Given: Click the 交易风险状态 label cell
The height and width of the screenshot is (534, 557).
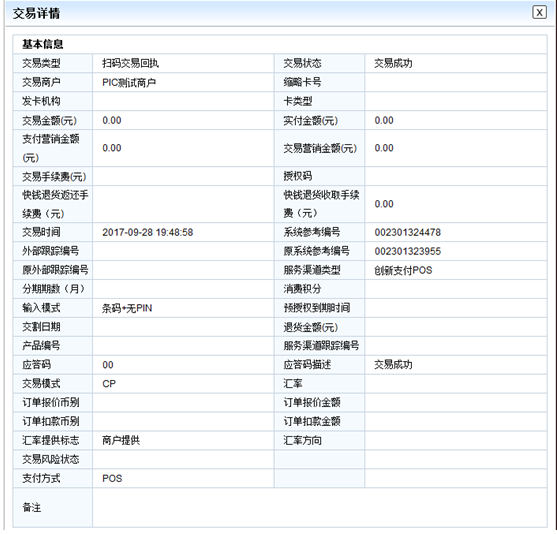Looking at the screenshot, I should point(53,459).
